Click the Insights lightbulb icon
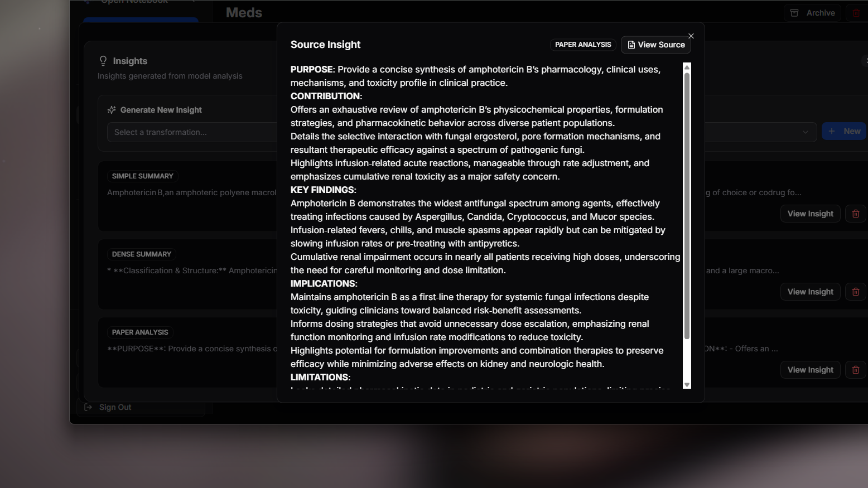 [x=103, y=61]
